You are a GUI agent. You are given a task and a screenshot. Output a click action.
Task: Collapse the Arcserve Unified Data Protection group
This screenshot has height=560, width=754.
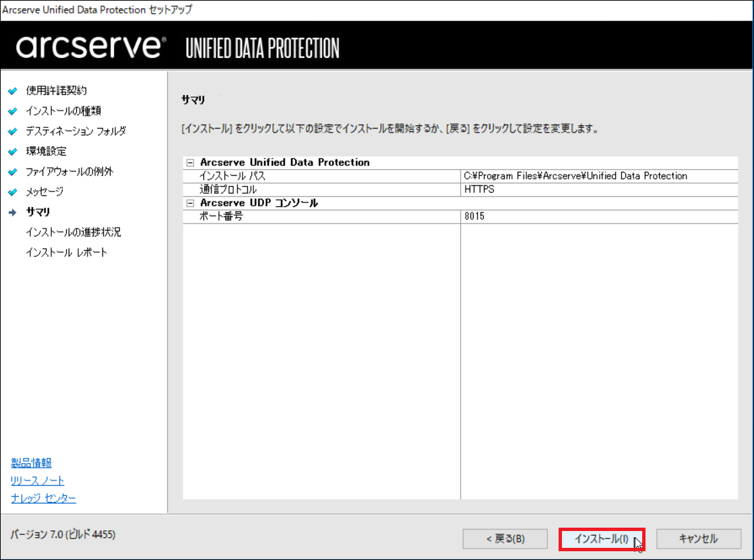190,162
